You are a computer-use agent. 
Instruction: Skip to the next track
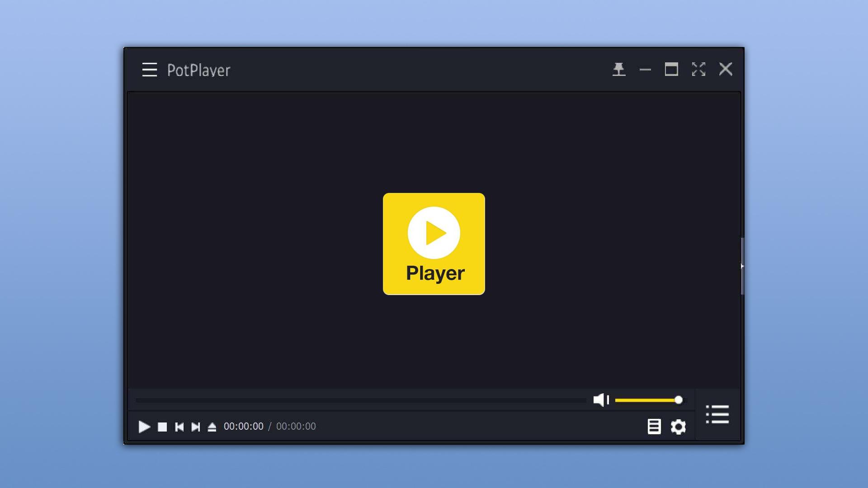click(x=195, y=427)
